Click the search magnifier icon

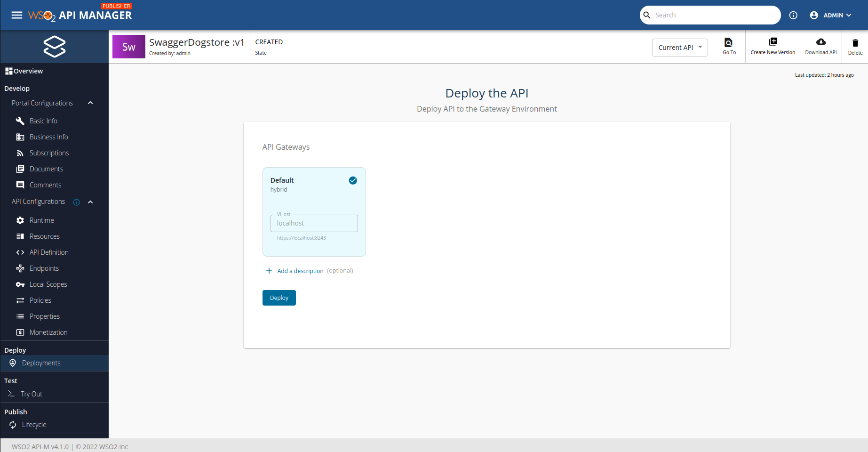[647, 15]
